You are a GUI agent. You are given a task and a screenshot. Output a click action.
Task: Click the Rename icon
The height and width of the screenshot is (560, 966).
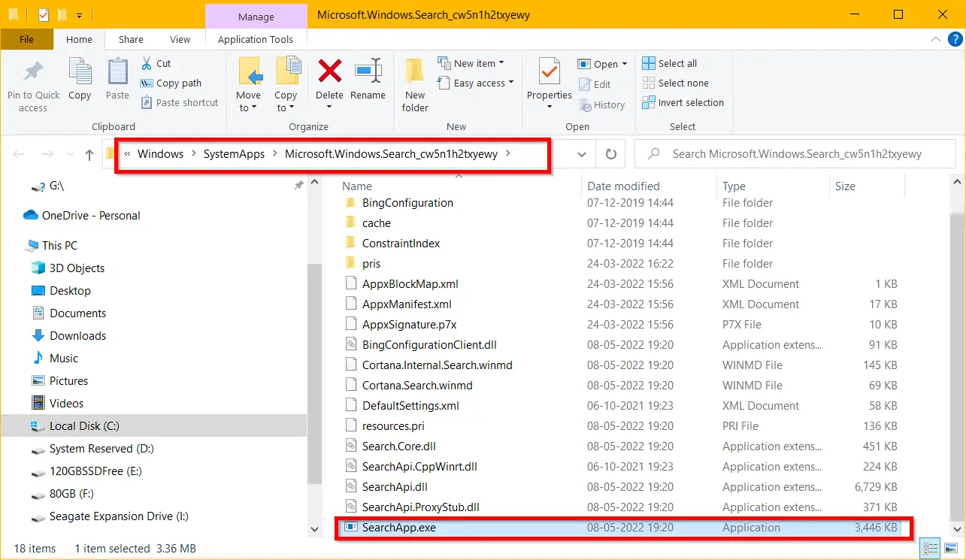point(368,72)
